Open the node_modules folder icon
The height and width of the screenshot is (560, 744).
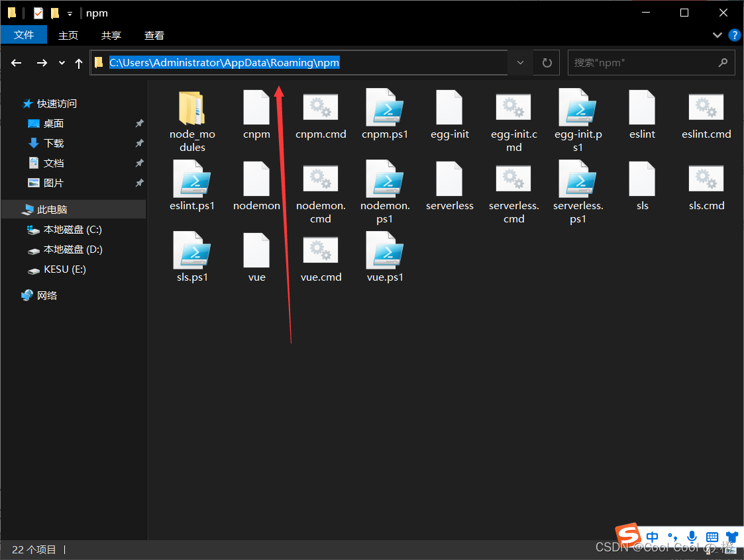(192, 108)
